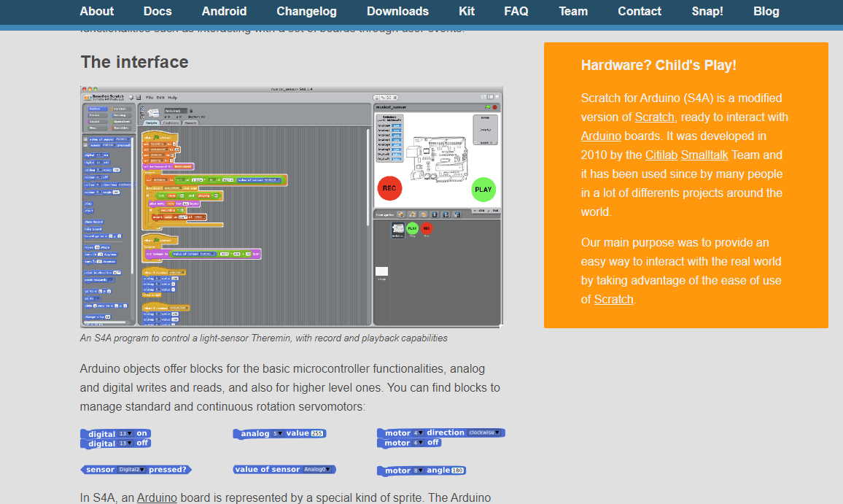The image size is (843, 504).
Task: Click the 'motor 4 direction clockwise' block image
Action: click(441, 433)
